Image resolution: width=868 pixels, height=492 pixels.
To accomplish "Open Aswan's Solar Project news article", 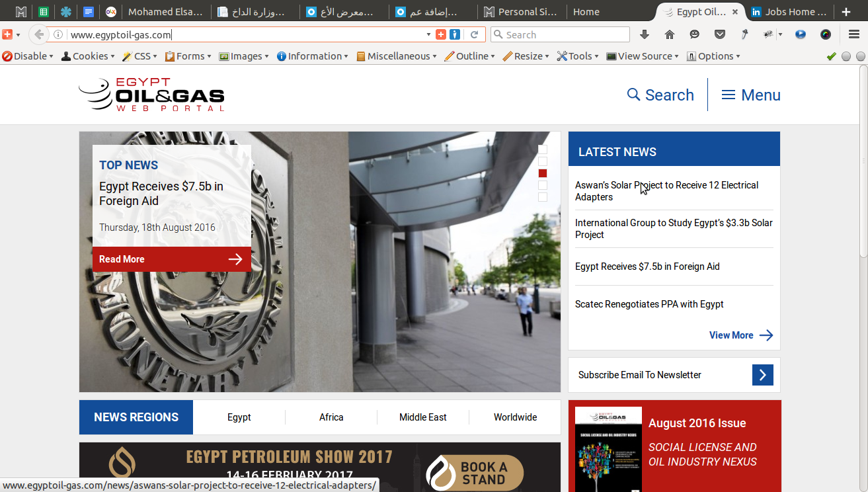I will click(666, 191).
